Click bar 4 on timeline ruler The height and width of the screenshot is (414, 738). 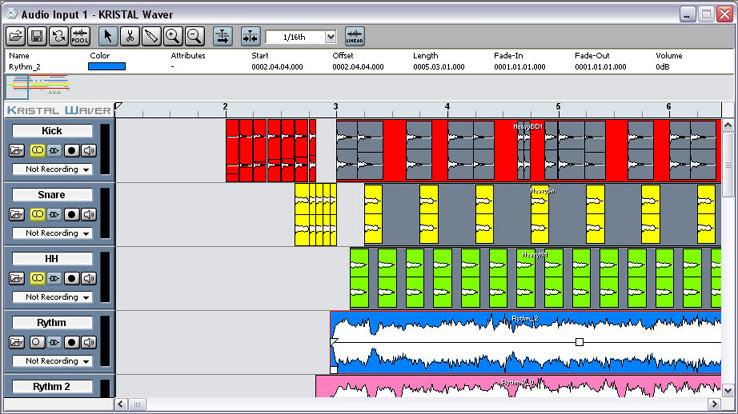click(x=447, y=106)
